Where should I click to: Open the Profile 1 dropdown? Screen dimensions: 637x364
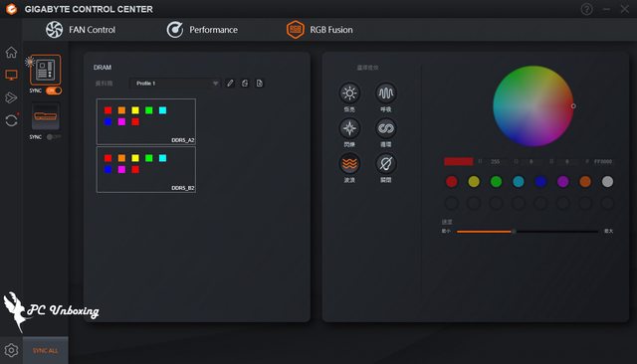175,84
